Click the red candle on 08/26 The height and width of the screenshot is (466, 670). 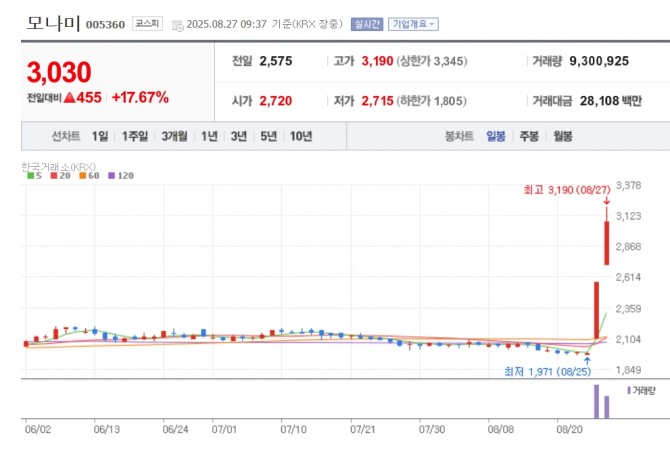(x=597, y=310)
